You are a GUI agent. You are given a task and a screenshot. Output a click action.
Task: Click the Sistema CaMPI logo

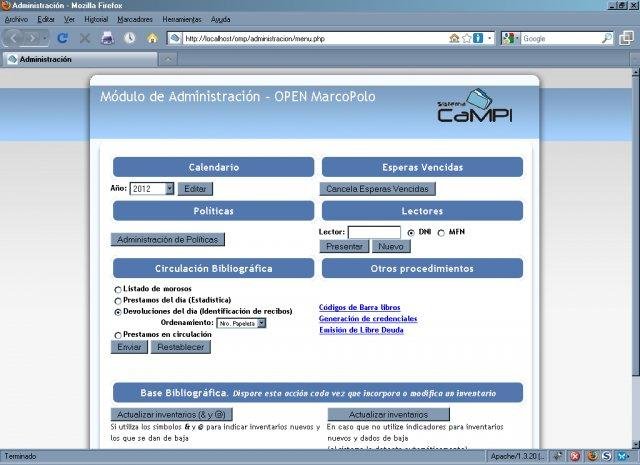[474, 105]
